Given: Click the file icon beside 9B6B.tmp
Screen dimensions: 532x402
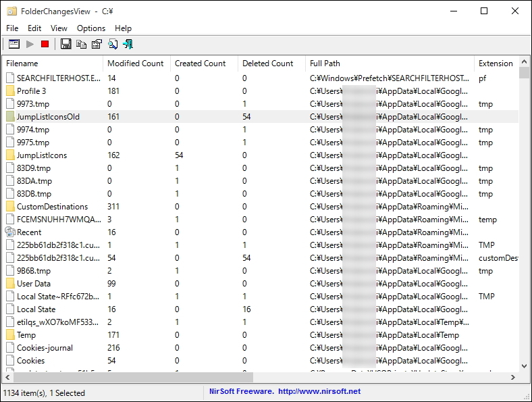Looking at the screenshot, I should click(11, 271).
